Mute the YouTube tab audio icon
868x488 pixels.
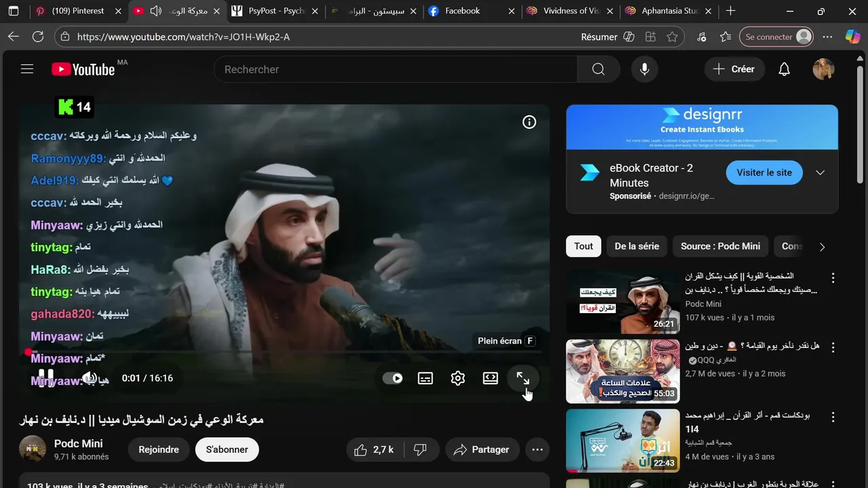(156, 11)
